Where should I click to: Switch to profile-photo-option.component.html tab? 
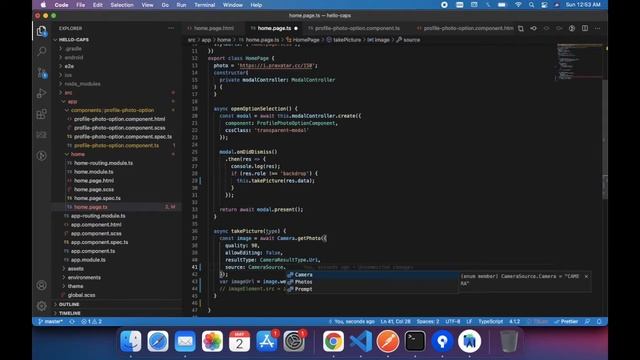pos(465,28)
